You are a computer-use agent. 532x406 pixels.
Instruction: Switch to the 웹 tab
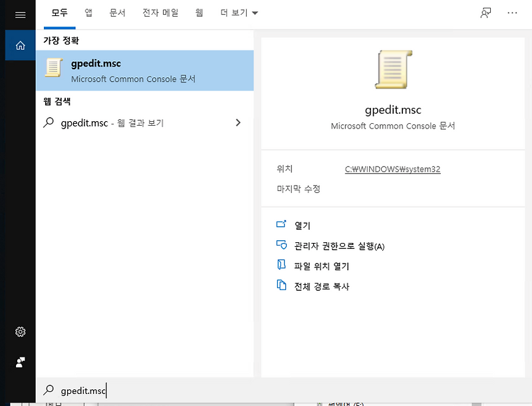click(x=199, y=13)
